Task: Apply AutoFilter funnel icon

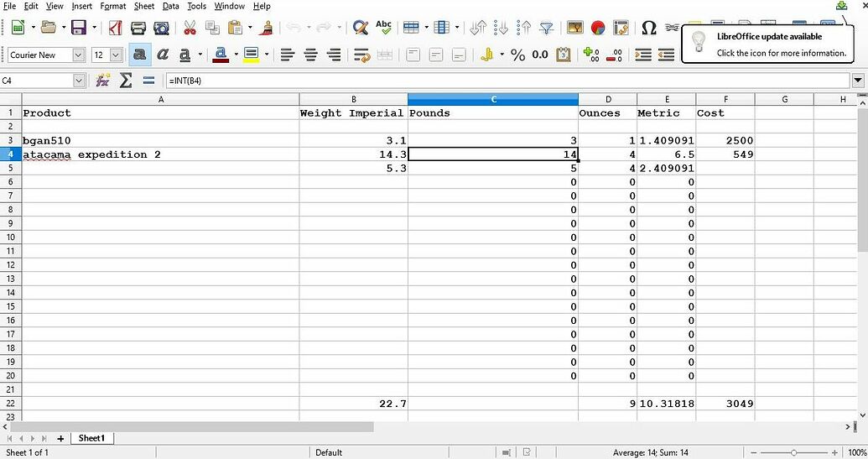Action: pos(546,27)
